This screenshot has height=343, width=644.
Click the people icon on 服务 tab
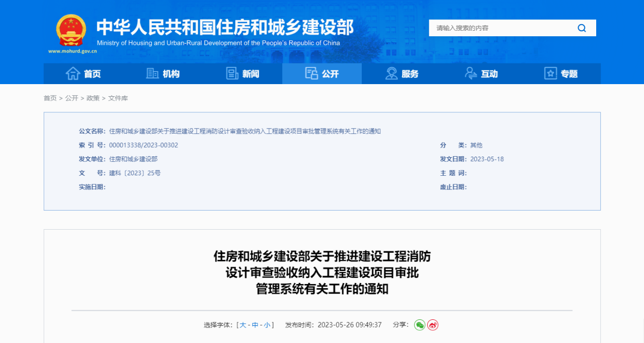coord(390,73)
